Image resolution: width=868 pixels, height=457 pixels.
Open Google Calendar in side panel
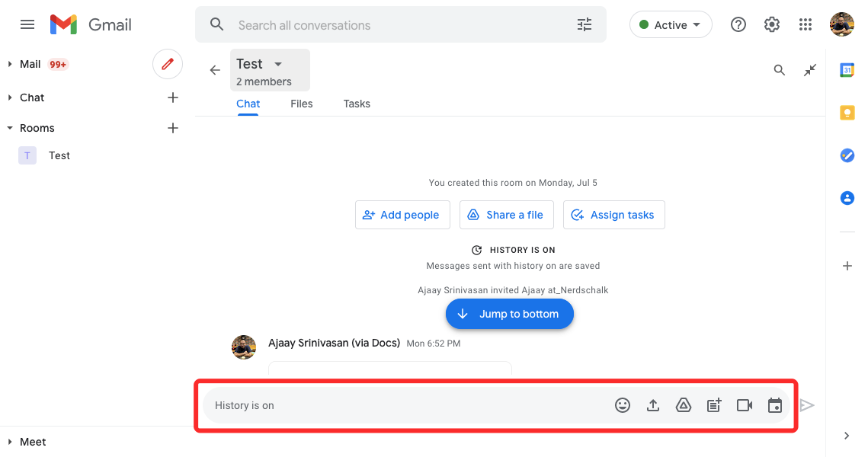847,70
